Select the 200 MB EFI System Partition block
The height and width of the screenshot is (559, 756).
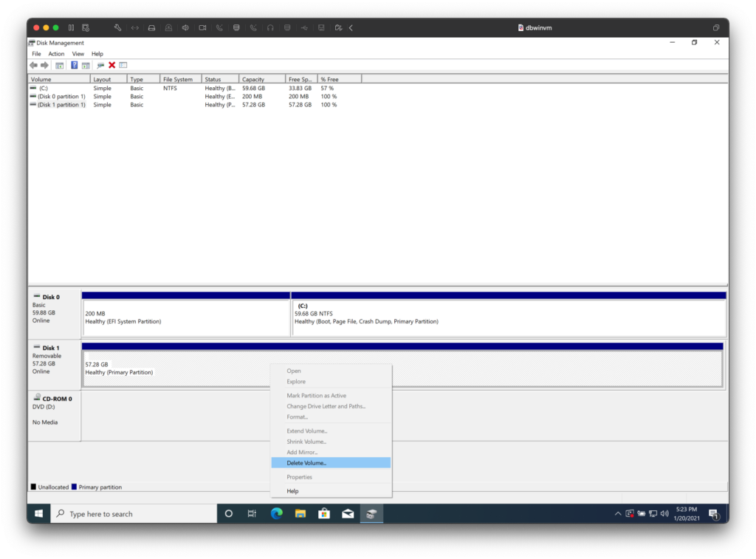click(x=185, y=318)
